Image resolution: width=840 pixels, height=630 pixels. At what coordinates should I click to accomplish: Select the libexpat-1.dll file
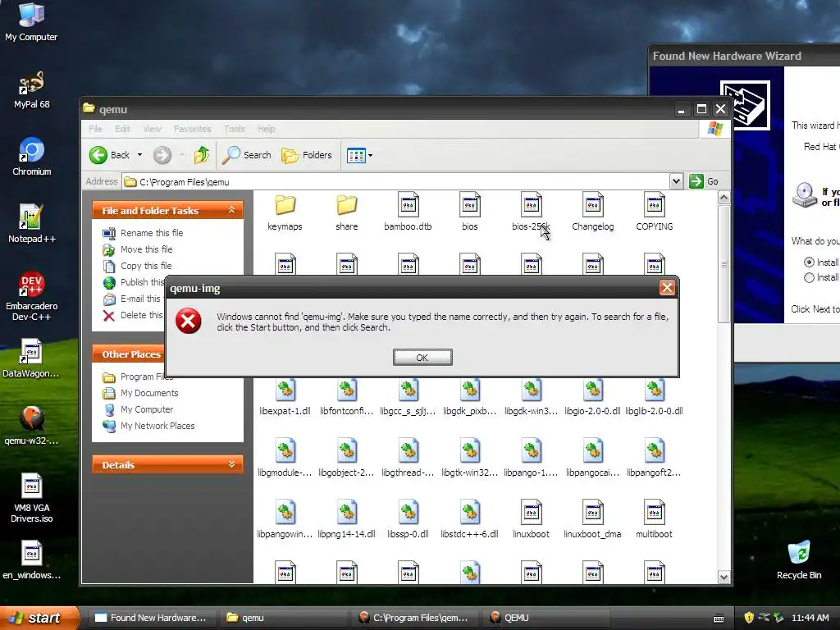tap(285, 398)
